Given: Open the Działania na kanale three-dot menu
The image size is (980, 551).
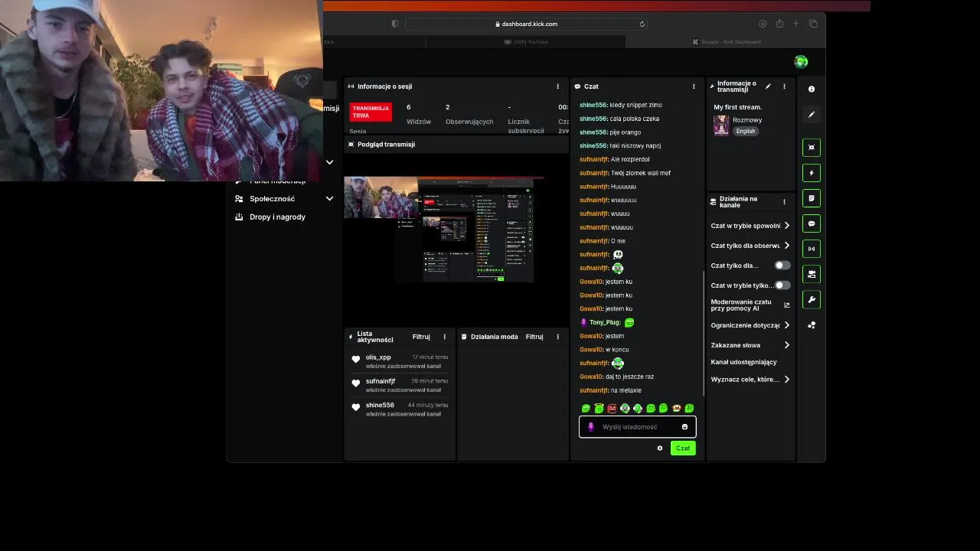Looking at the screenshot, I should coord(784,202).
